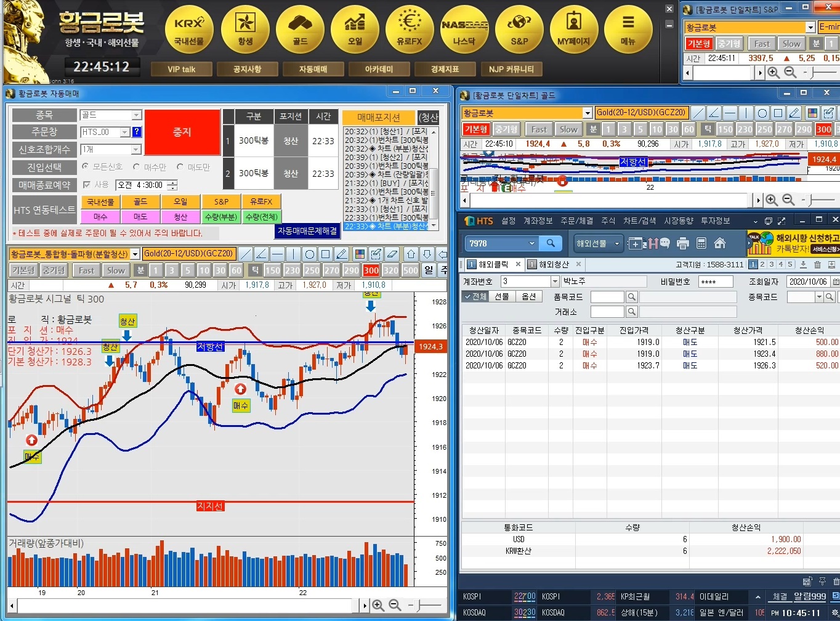Viewport: 840px width, 621px height.
Task: Expand 황금로봇 dropdown in S&P chart window
Action: pyautogui.click(x=810, y=27)
